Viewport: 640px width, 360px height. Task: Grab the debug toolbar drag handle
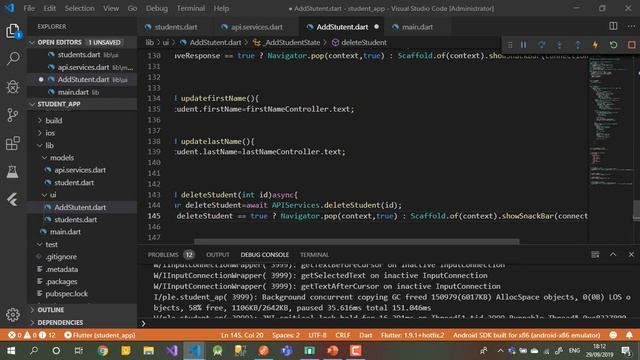[510, 45]
